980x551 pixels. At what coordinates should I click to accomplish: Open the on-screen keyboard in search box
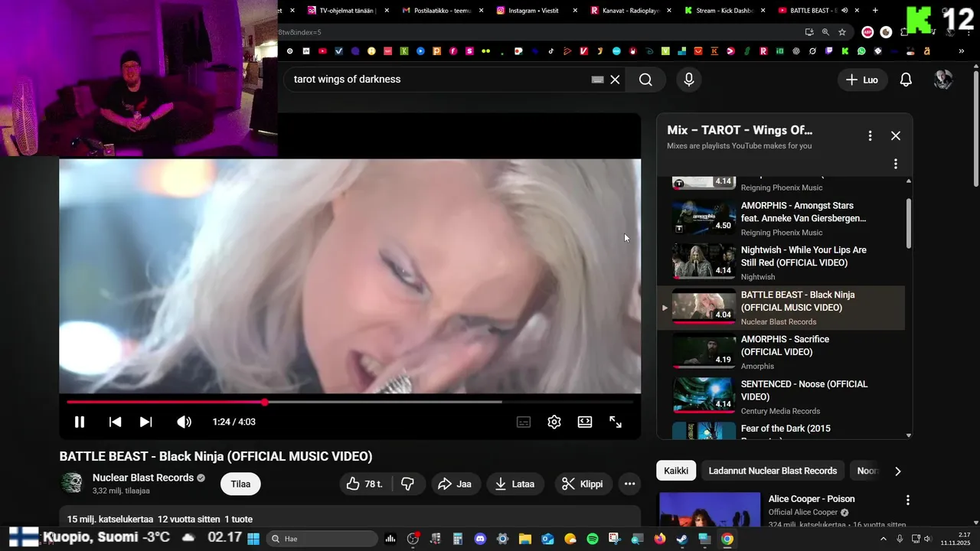click(598, 80)
